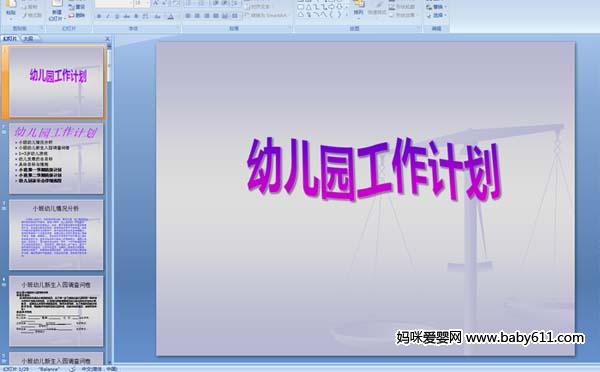Open the Font group dialog launcher
This screenshot has width=600, height=372.
click(178, 28)
